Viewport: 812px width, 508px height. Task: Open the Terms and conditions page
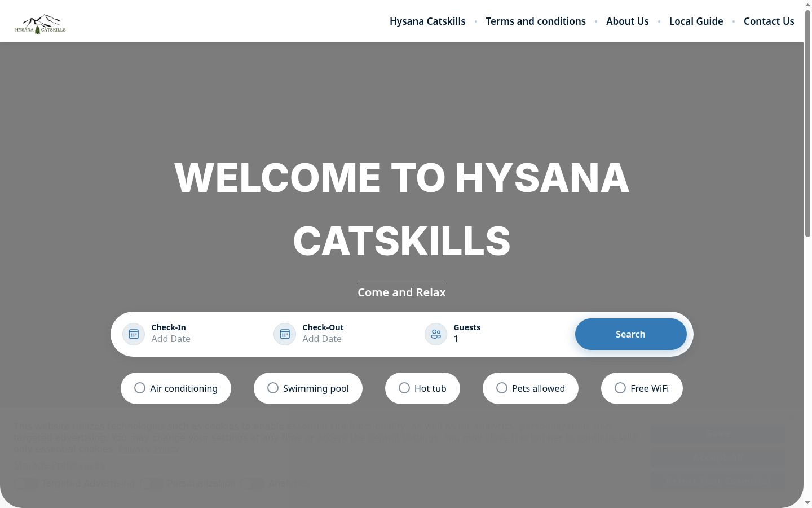pyautogui.click(x=536, y=21)
